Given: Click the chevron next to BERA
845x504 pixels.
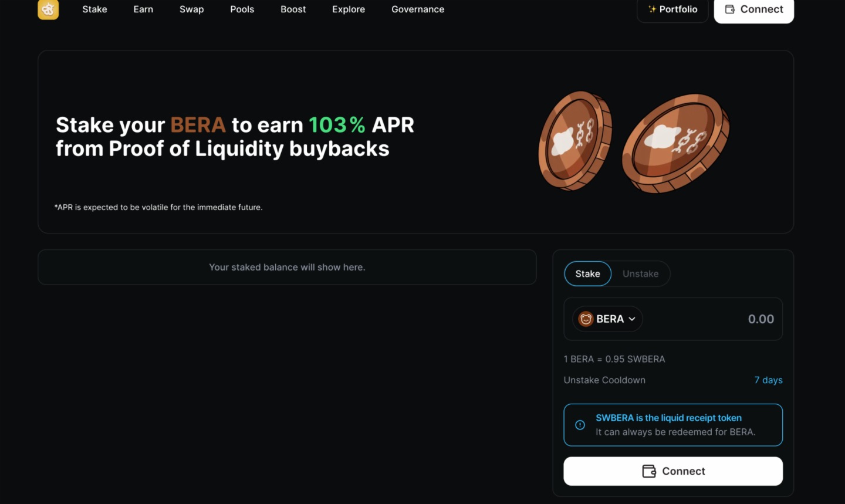Looking at the screenshot, I should click(x=632, y=319).
